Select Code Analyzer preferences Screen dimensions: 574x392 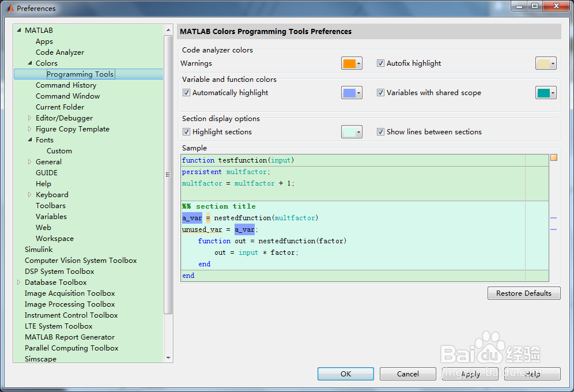pyautogui.click(x=60, y=52)
